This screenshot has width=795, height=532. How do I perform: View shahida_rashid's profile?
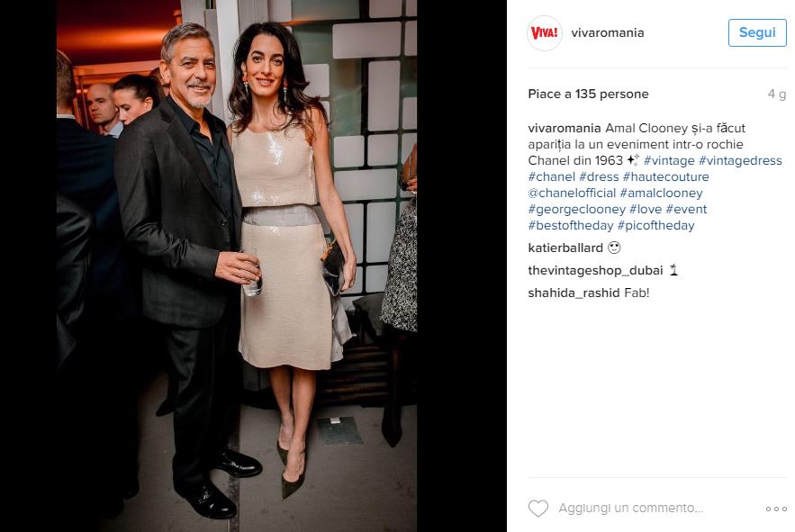tap(574, 293)
